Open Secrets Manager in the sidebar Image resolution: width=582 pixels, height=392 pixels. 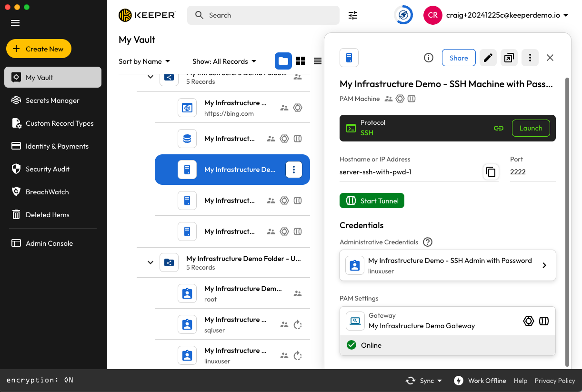pyautogui.click(x=52, y=101)
